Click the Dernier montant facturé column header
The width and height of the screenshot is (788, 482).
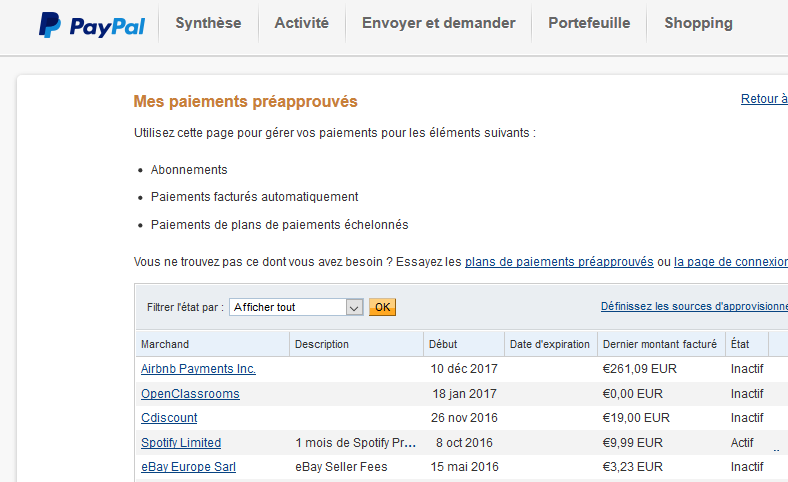[x=659, y=344]
